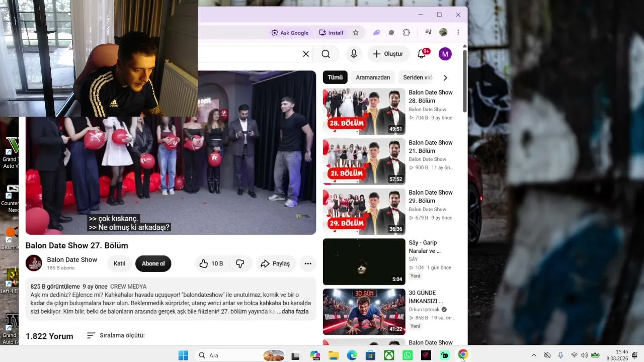This screenshot has width=644, height=362.
Task: Subscribe with the Abone ol button
Action: 153,263
